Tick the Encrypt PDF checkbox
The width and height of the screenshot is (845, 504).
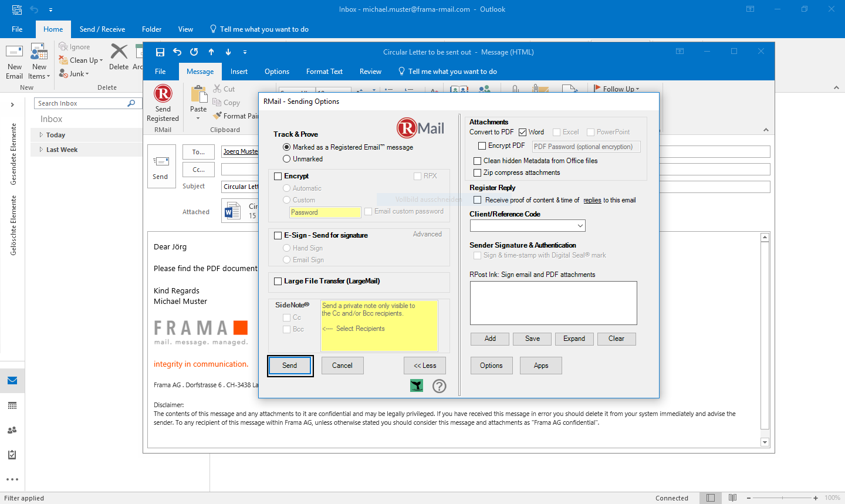coord(482,146)
